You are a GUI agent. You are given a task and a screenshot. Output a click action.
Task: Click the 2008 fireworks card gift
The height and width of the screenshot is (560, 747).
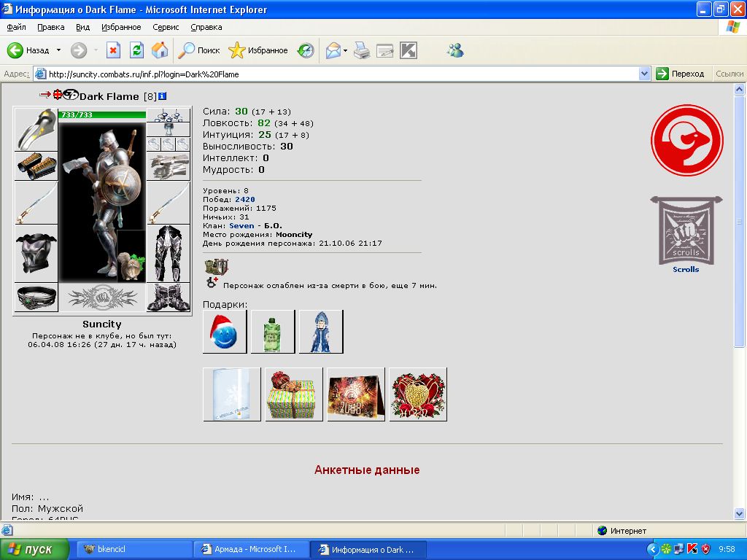point(356,394)
